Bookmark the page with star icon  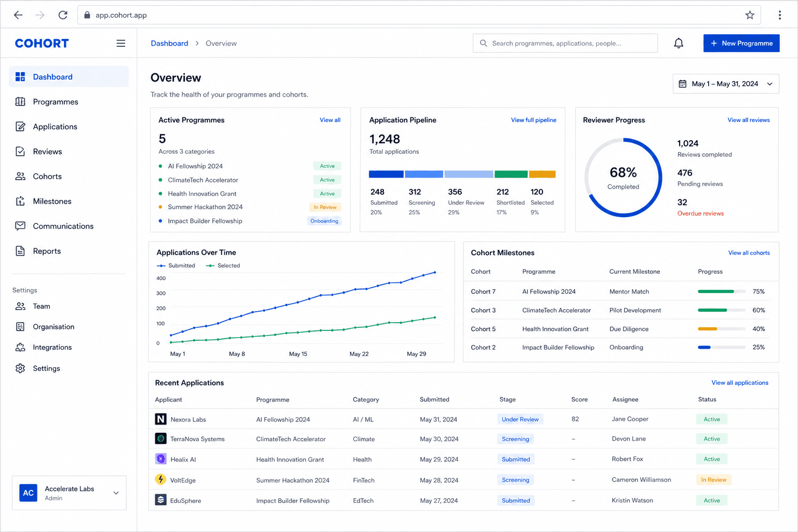pyautogui.click(x=750, y=15)
